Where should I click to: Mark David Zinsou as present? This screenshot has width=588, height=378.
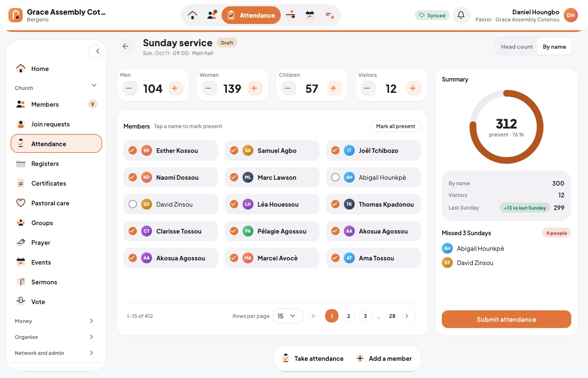(x=171, y=204)
